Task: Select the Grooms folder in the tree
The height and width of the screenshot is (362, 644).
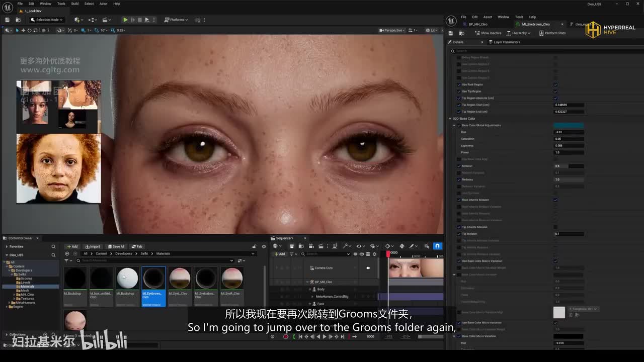Action: coord(26,279)
